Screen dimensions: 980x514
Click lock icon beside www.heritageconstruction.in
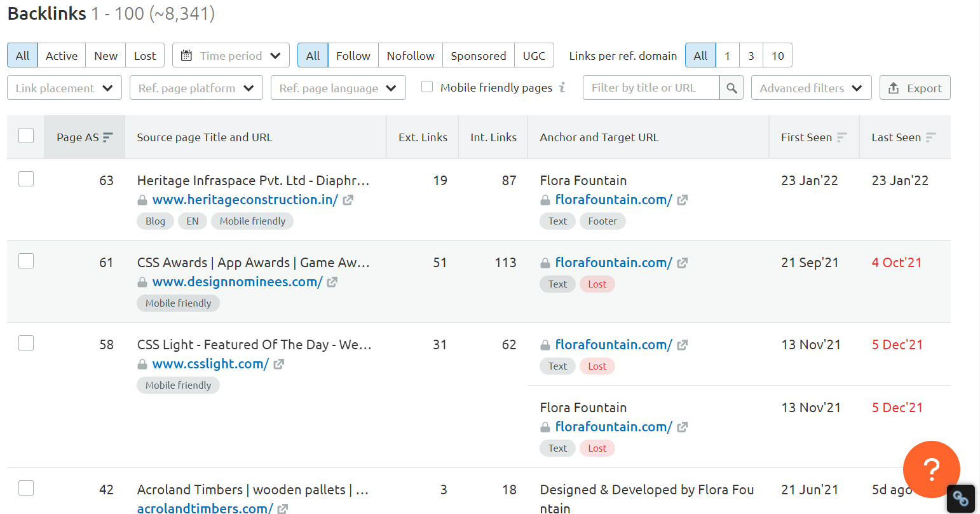[142, 200]
